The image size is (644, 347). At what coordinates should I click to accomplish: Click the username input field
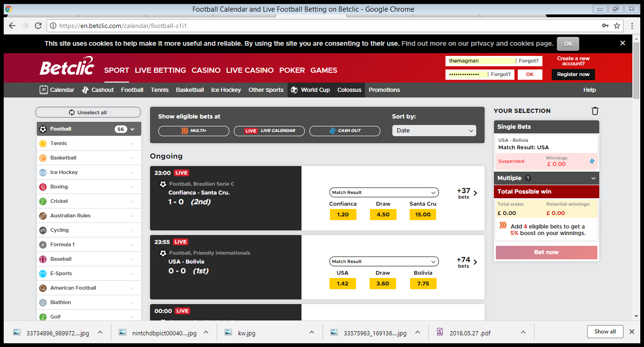coord(480,61)
